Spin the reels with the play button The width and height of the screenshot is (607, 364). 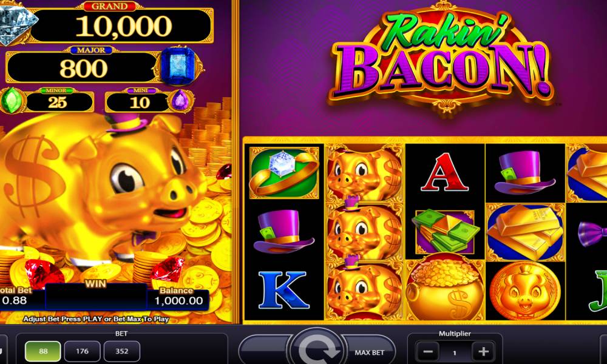pyautogui.click(x=317, y=348)
